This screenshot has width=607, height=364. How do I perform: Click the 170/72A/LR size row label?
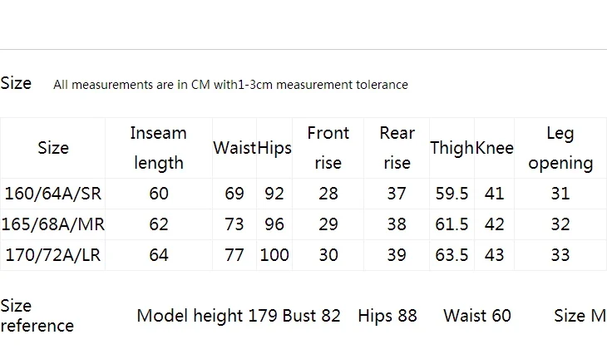coord(52,255)
